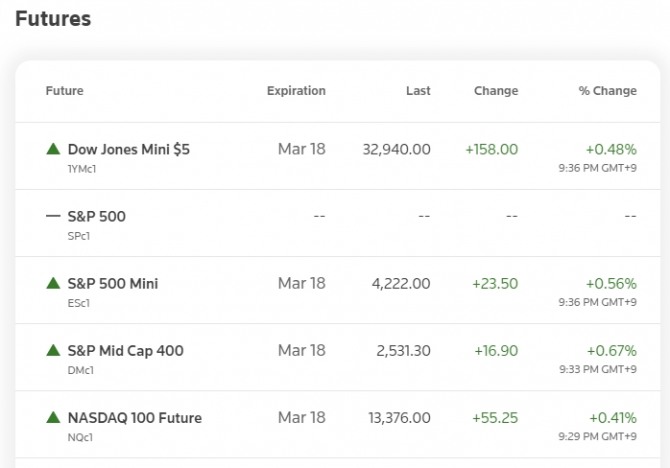This screenshot has width=670, height=468.
Task: Open the Dow Jones Mini $5 future
Action: click(128, 149)
